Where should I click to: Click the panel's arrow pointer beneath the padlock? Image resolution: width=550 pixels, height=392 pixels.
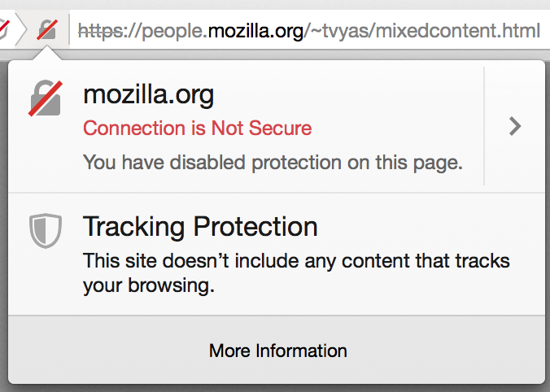point(47,54)
